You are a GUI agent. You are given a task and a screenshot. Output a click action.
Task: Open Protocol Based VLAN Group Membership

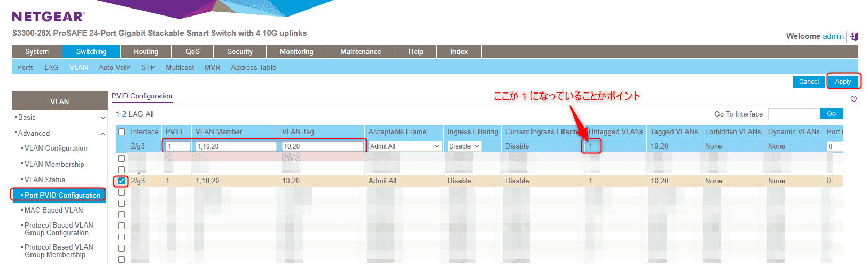pyautogui.click(x=59, y=251)
